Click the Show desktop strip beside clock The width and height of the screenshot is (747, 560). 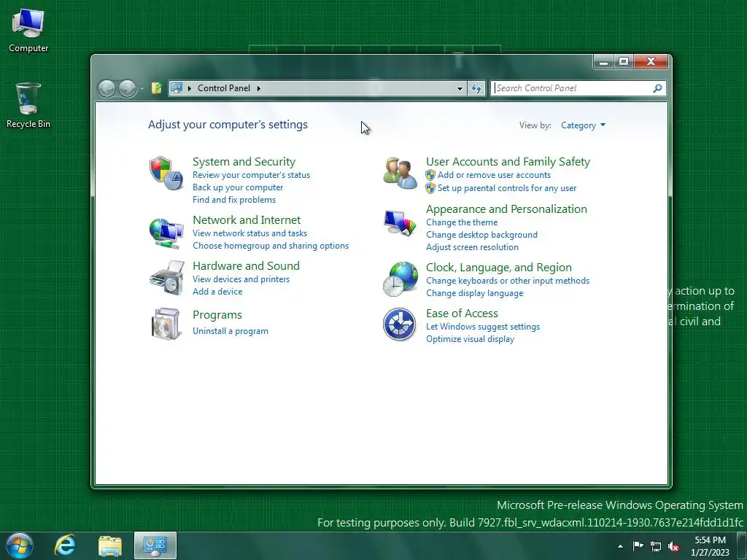tap(743, 546)
